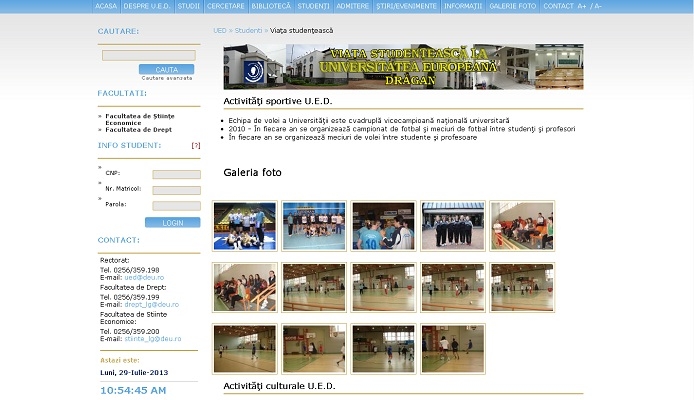Open the third thumbnail in the third gallery row
The image size is (694, 400).
pyautogui.click(x=383, y=349)
